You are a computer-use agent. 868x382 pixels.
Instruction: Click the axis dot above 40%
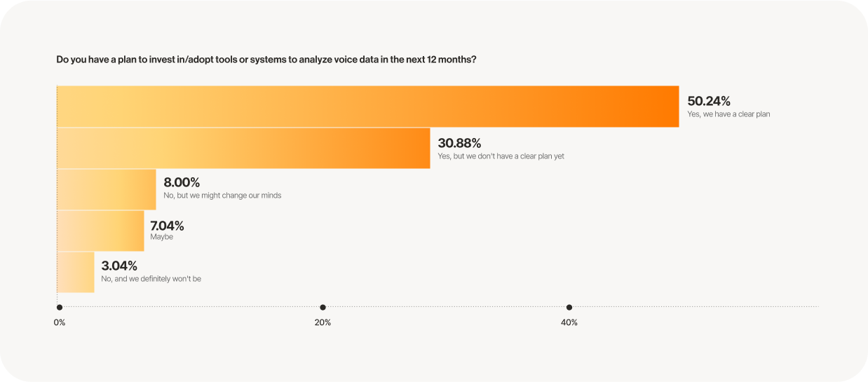click(569, 307)
